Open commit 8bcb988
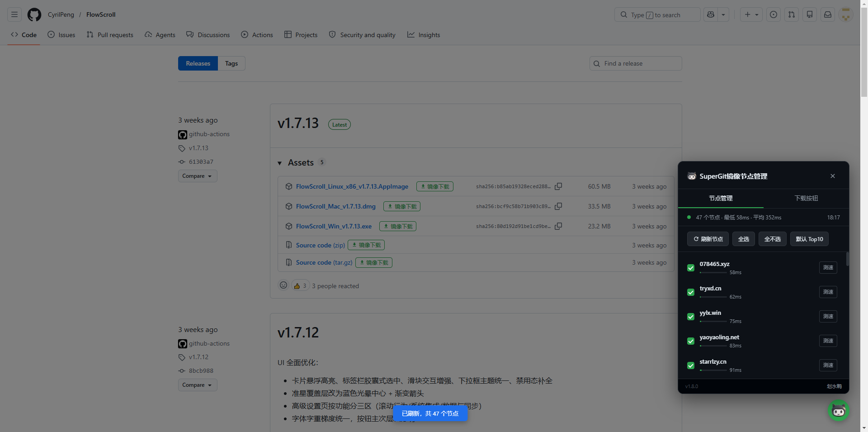The width and height of the screenshot is (868, 432). pos(201,370)
